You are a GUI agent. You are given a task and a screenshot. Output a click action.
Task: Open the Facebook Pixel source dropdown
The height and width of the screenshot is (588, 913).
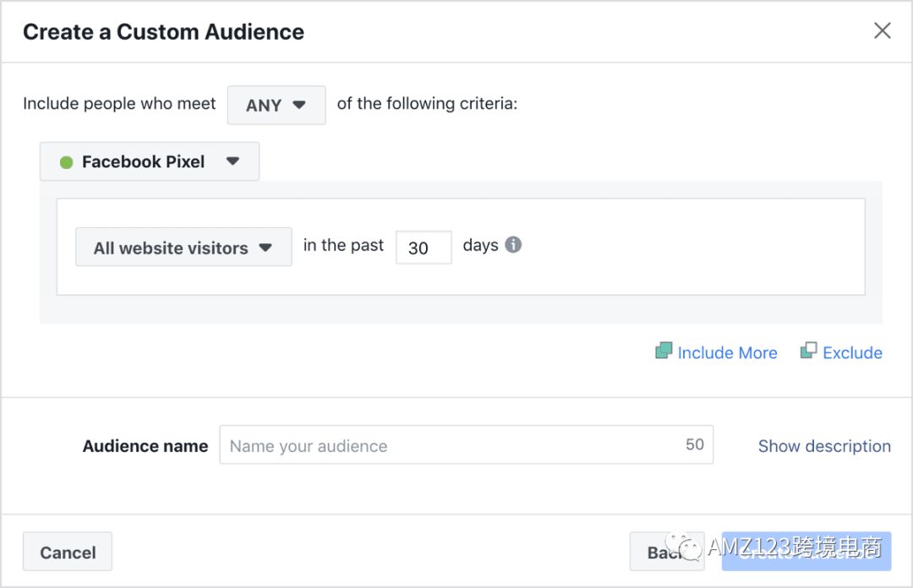[x=150, y=161]
